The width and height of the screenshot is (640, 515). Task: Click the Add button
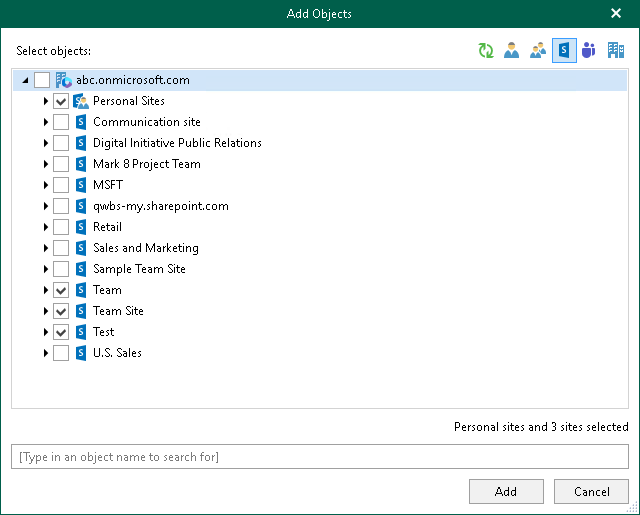506,492
